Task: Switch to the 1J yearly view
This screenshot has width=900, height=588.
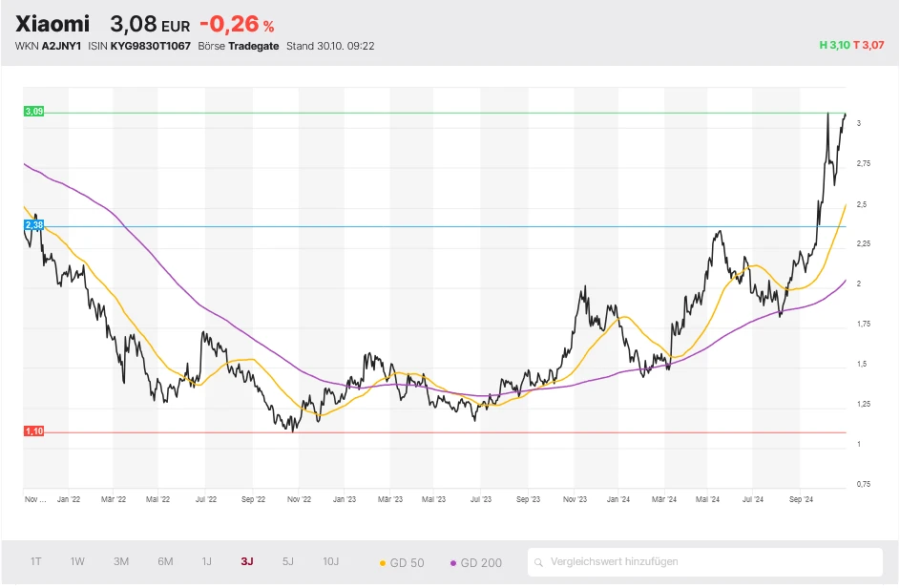Action: point(206,562)
